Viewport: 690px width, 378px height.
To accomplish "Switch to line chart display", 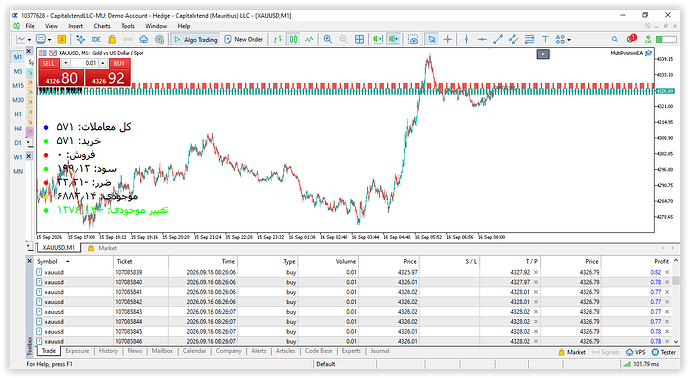I will (x=309, y=39).
